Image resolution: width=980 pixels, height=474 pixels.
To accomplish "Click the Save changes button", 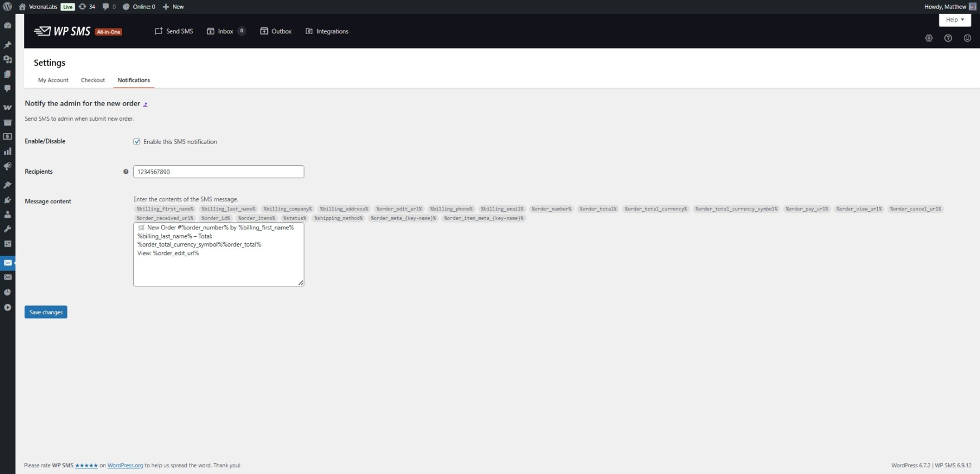I will pos(46,312).
